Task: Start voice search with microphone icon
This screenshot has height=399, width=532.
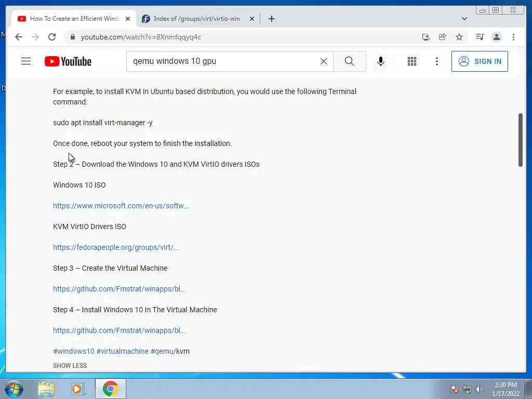Action: pyautogui.click(x=381, y=61)
